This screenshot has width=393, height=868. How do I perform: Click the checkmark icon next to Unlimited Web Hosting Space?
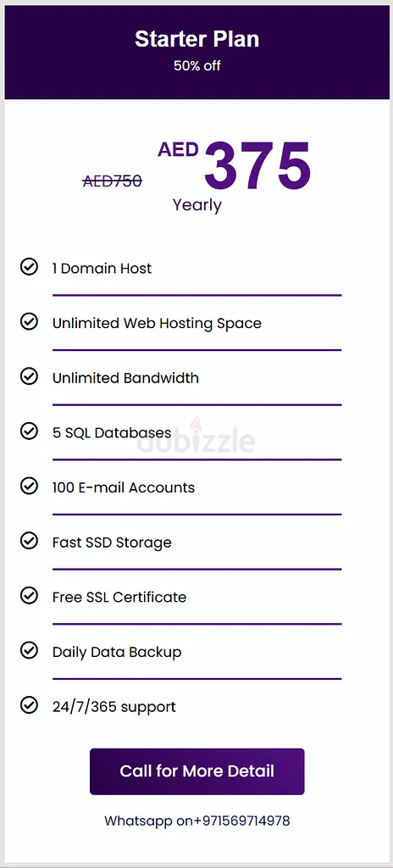(x=28, y=321)
